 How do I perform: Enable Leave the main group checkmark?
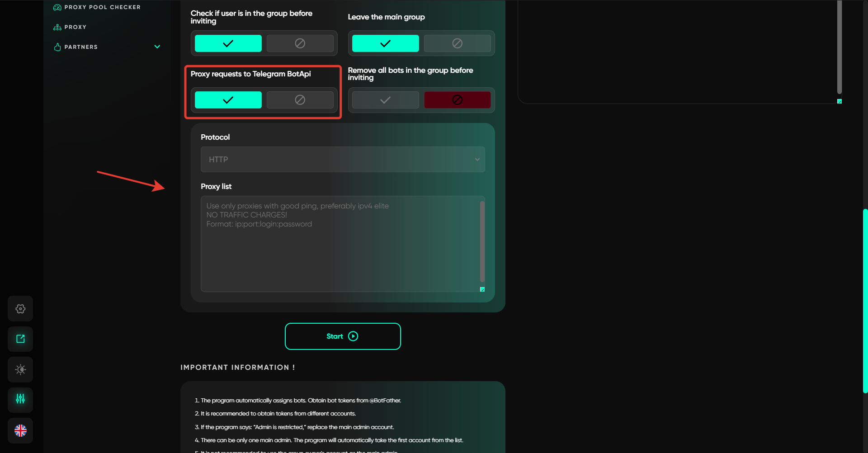[385, 43]
